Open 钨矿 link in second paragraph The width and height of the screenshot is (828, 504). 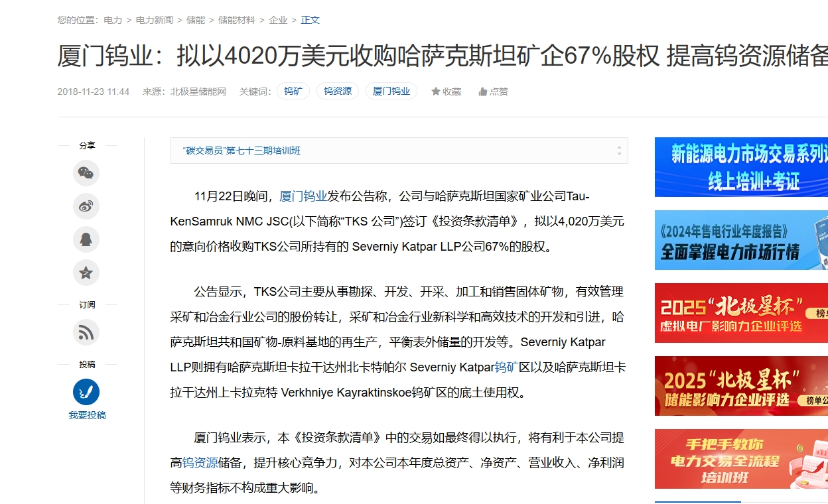pyautogui.click(x=507, y=367)
